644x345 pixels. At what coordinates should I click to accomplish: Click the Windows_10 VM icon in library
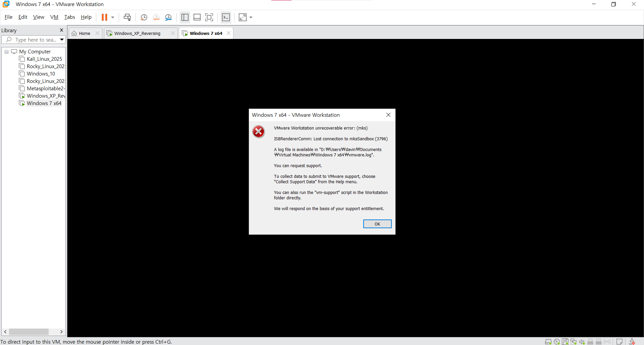[22, 74]
